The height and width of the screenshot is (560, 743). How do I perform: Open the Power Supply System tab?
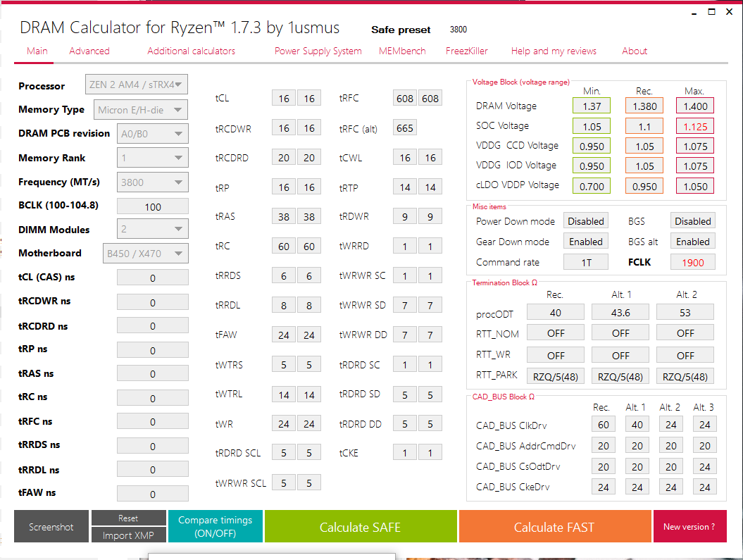pos(318,51)
